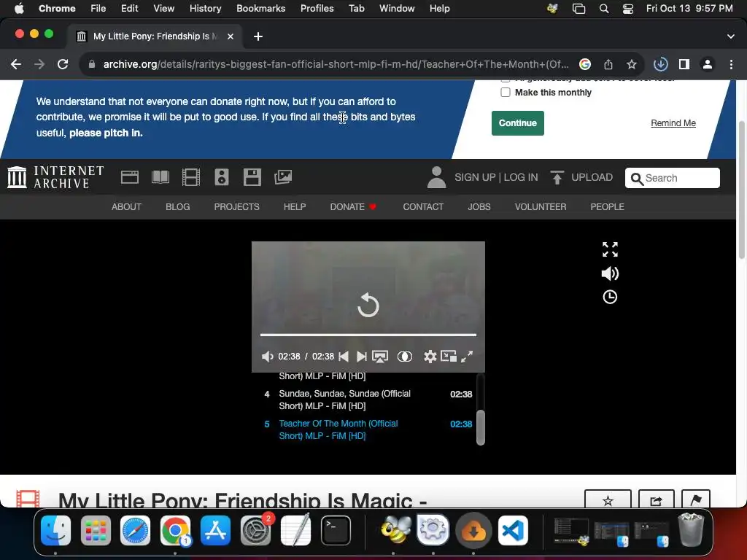
Task: Click the user avatar icon
Action: pyautogui.click(x=436, y=177)
